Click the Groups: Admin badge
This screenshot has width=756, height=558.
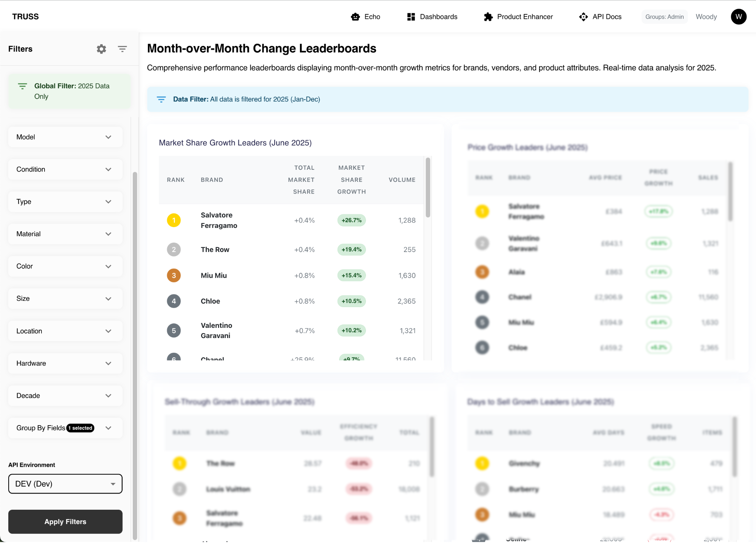coord(664,17)
